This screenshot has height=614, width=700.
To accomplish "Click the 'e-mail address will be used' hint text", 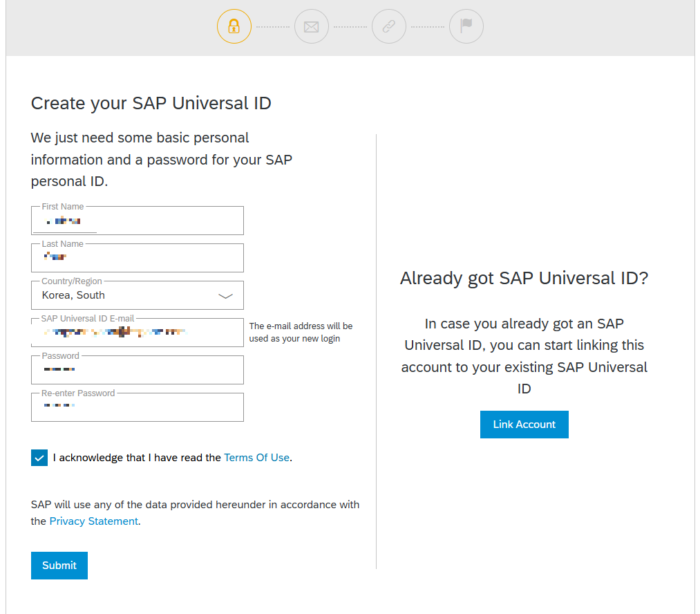I will click(301, 332).
